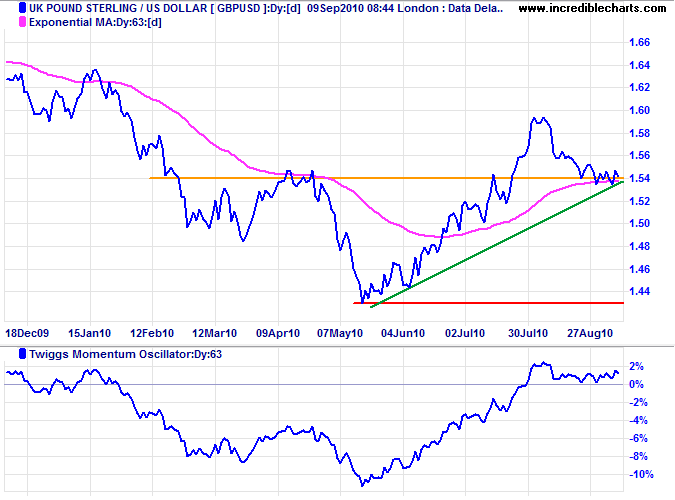The height and width of the screenshot is (500, 675).
Task: Open the www.incrediblecharts.com link
Action: [x=592, y=8]
